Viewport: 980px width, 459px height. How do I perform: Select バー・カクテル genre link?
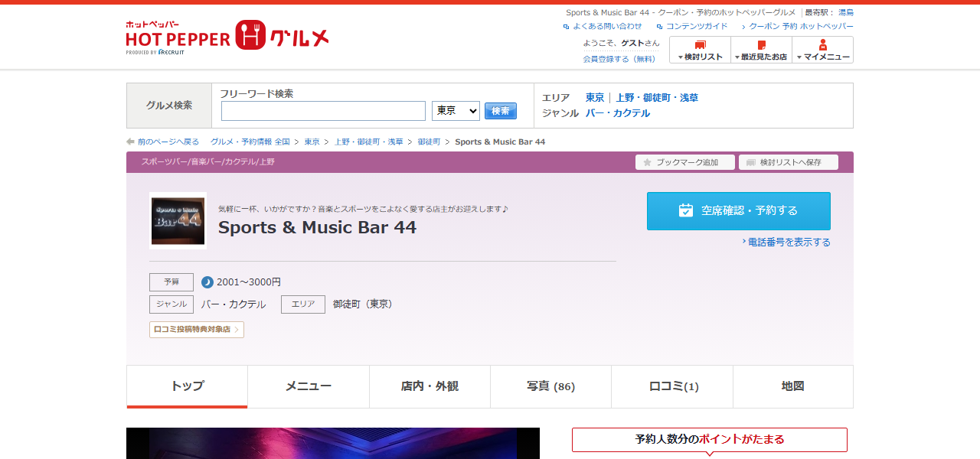618,113
